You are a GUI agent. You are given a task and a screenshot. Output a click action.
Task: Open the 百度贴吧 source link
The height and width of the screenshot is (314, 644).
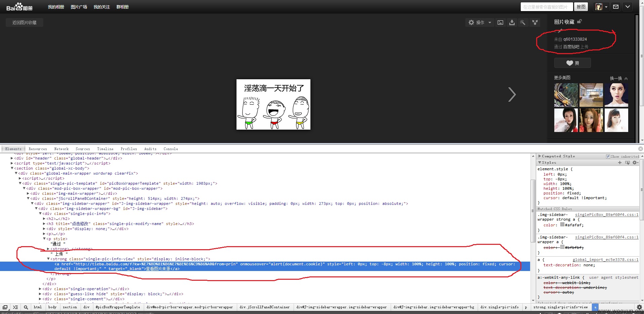pyautogui.click(x=571, y=47)
